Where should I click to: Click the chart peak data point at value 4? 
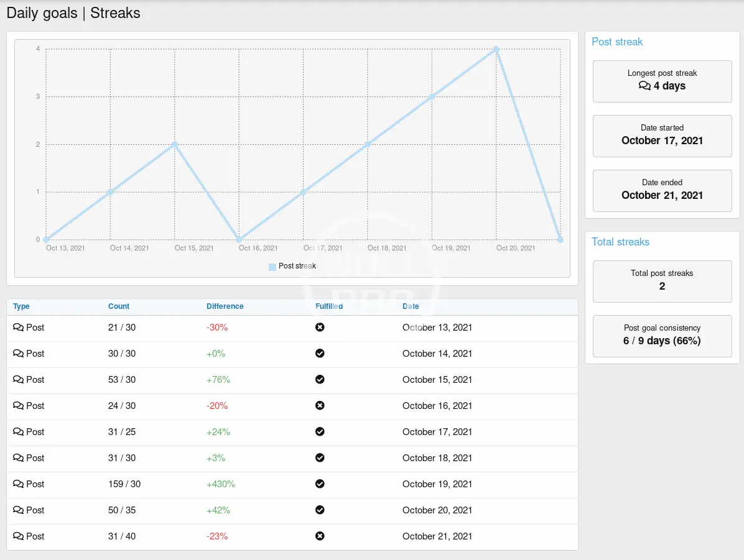point(496,49)
